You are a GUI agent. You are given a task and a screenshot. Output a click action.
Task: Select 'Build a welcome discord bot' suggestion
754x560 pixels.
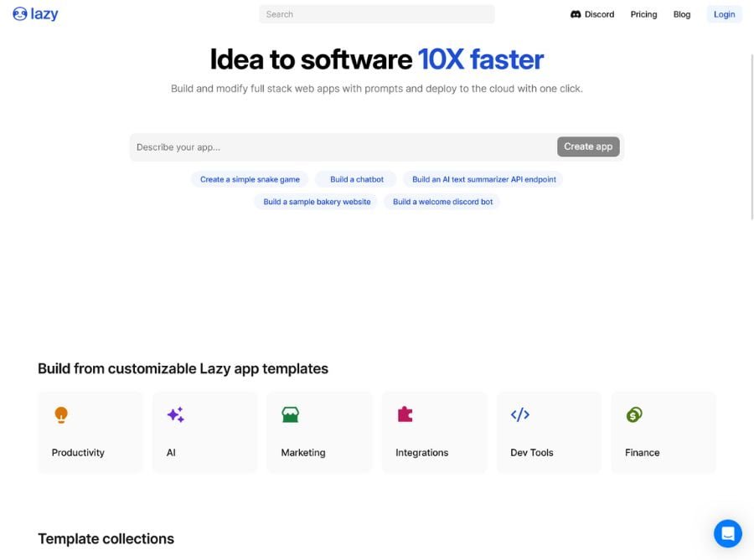442,202
